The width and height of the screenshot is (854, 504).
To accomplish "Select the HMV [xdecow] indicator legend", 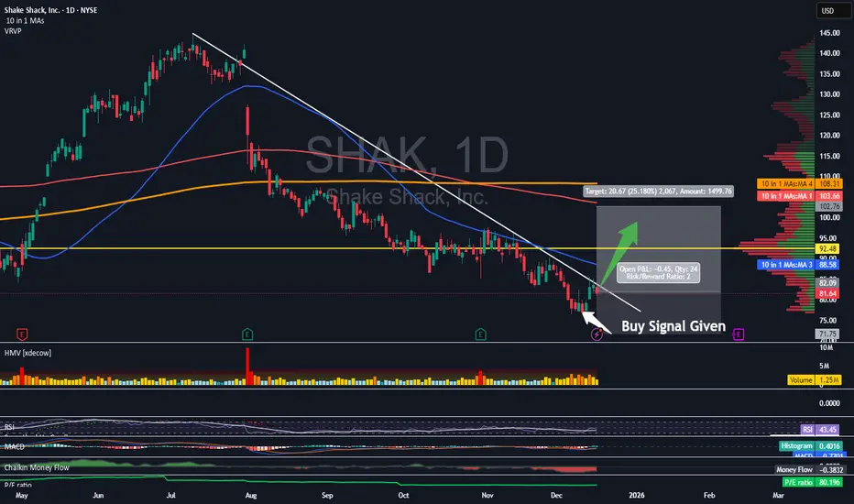I will (27, 353).
